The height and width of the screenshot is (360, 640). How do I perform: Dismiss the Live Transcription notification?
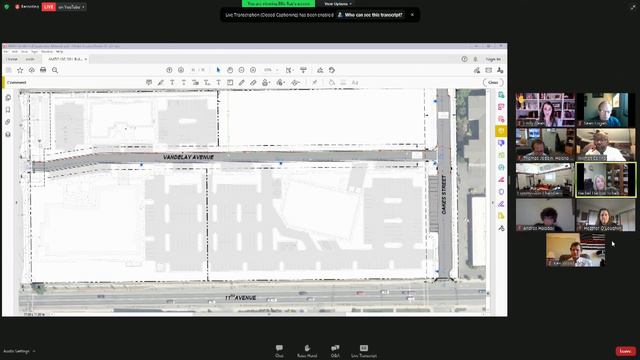point(412,15)
